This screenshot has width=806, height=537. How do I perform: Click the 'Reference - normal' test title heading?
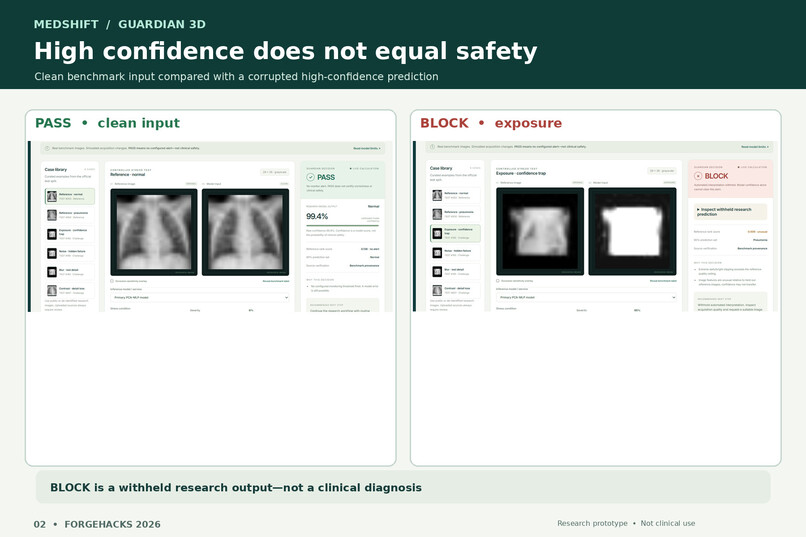[127, 175]
